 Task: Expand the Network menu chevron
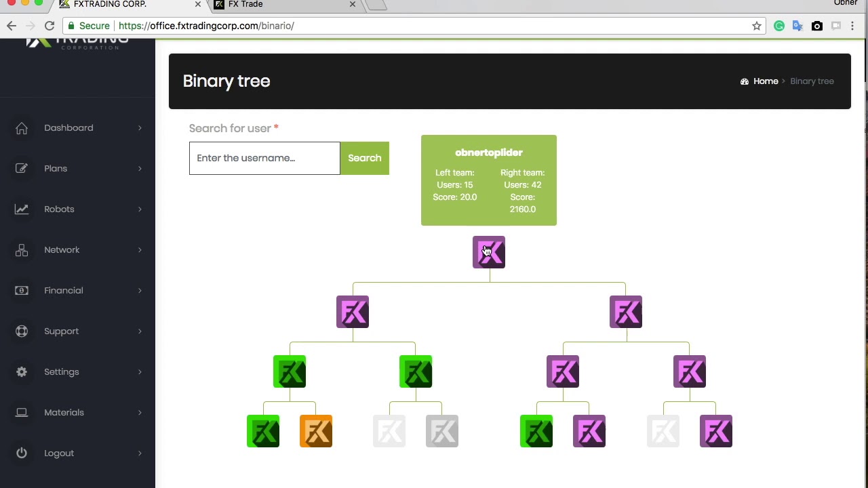point(140,250)
